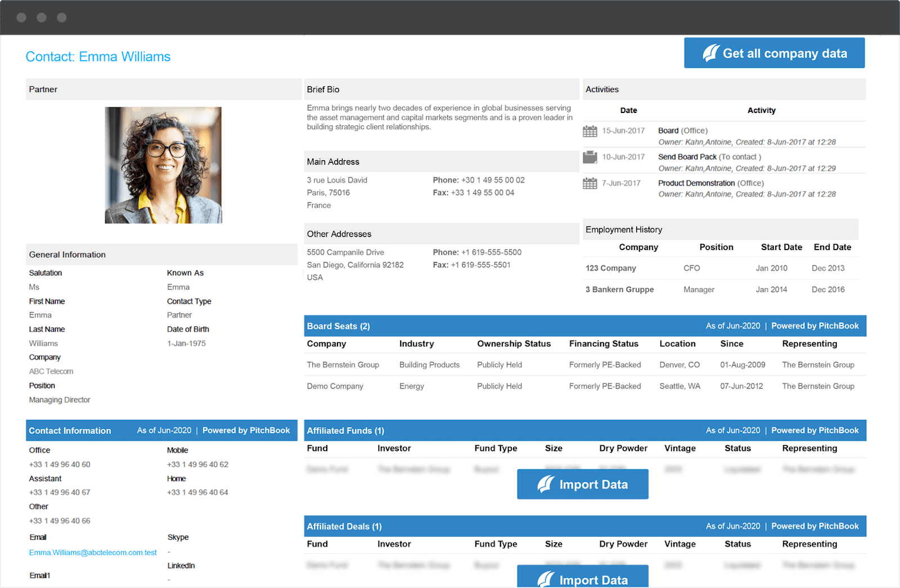The image size is (900, 588).
Task: Select the Demo Company row in Board Seats
Action: (x=335, y=386)
